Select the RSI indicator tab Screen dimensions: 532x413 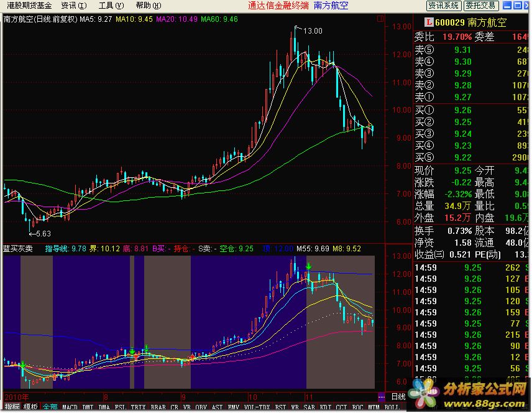[280, 407]
